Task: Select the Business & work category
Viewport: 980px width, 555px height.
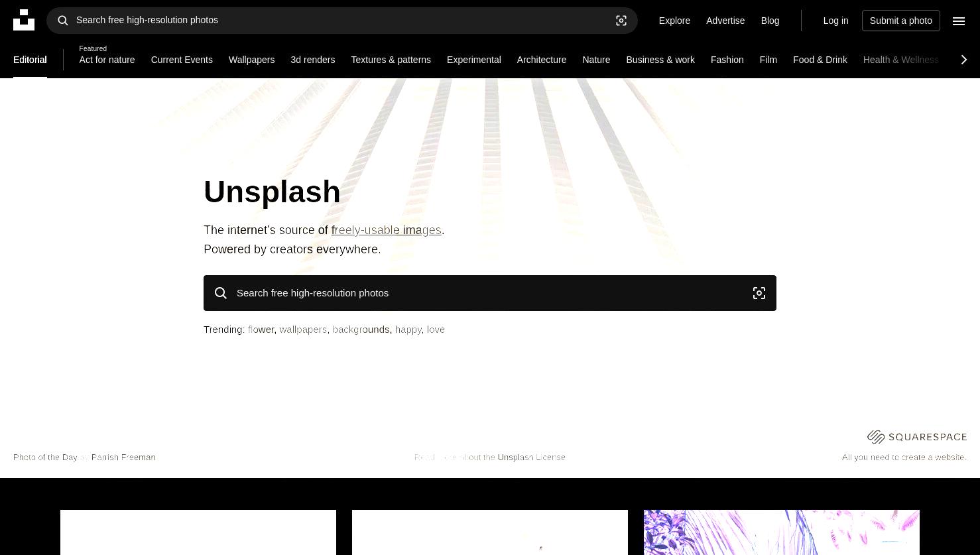Action: (660, 60)
